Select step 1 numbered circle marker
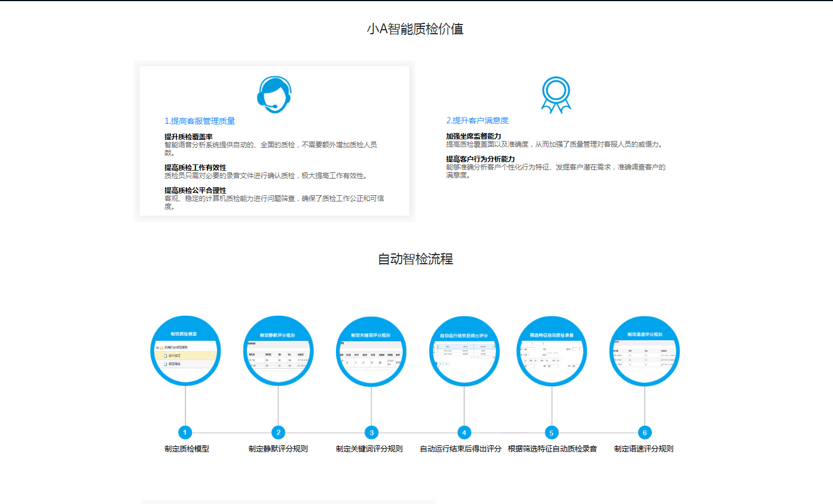 point(185,433)
